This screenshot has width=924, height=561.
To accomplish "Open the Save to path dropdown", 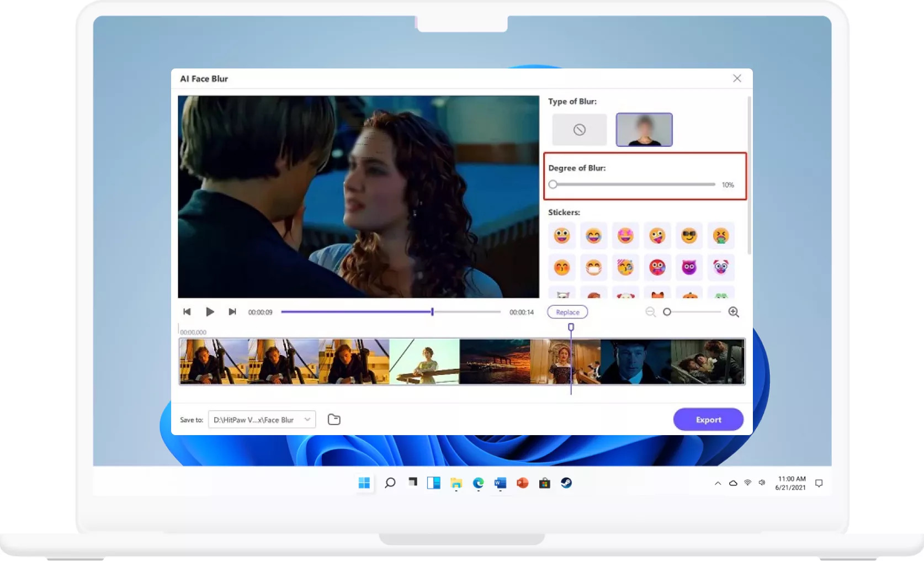I will pyautogui.click(x=261, y=419).
